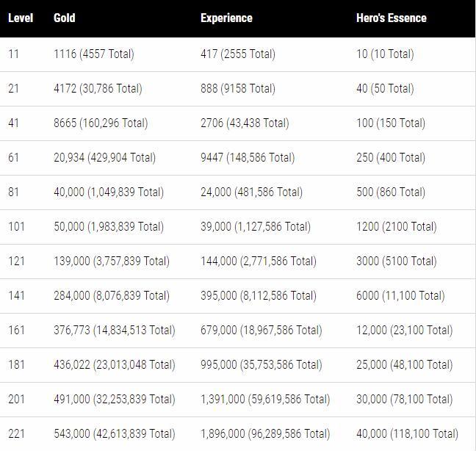The image size is (476, 451).
Task: Click gold cell 1116 (4557 Total)
Action: click(94, 54)
